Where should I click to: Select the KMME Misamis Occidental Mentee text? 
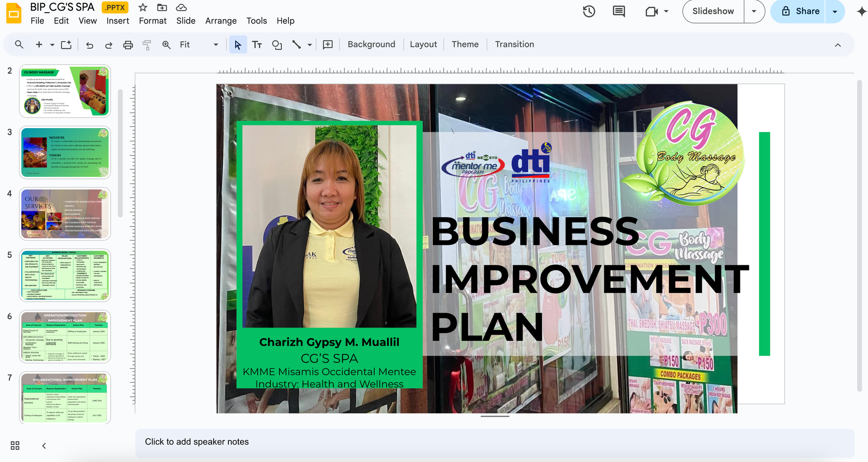(329, 372)
